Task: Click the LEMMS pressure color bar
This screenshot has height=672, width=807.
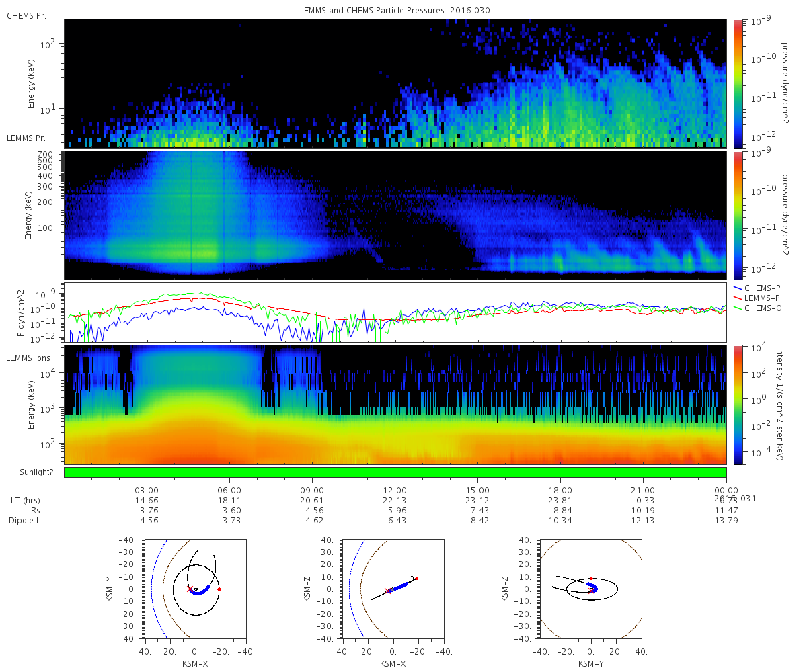Action: pos(738,215)
